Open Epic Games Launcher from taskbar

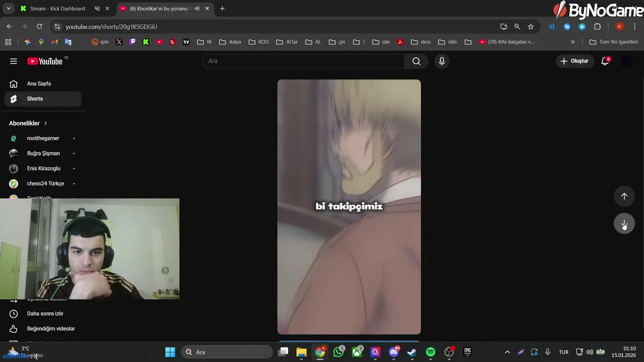point(467,352)
